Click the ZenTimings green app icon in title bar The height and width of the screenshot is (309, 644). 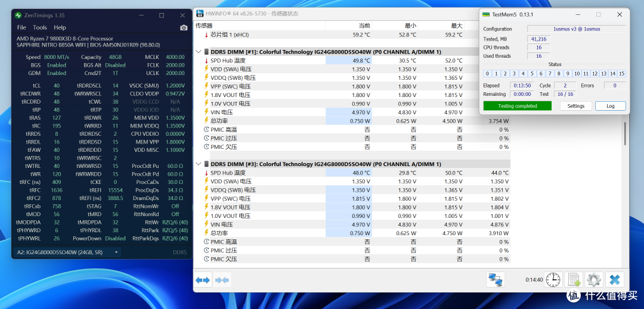coord(18,15)
